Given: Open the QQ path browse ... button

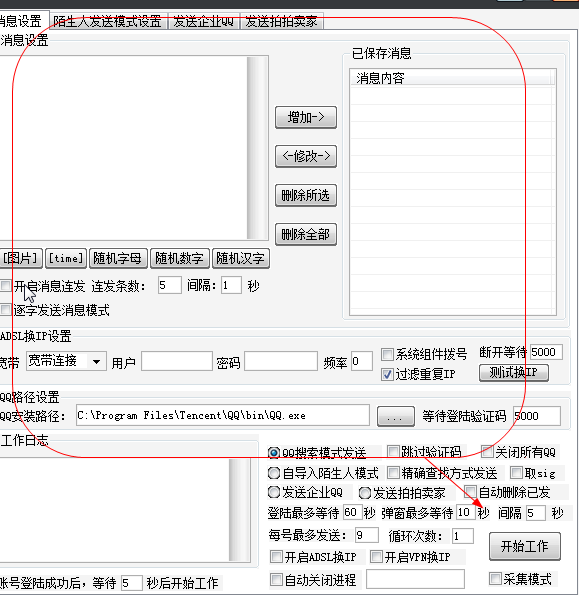Looking at the screenshot, I should coord(396,416).
